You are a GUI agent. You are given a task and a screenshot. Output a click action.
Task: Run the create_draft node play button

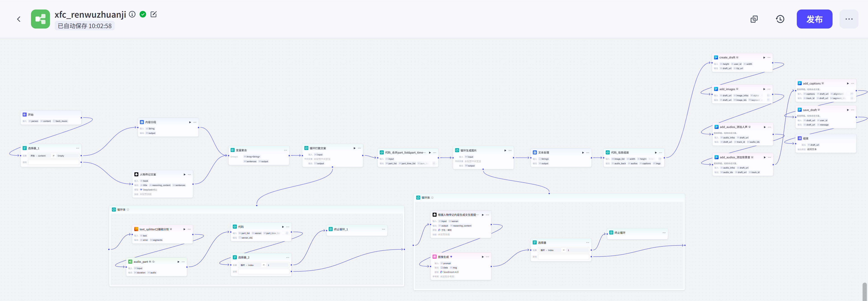(x=764, y=58)
